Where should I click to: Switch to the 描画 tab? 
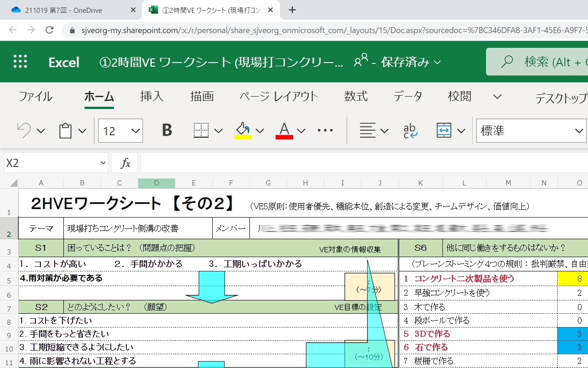[202, 96]
